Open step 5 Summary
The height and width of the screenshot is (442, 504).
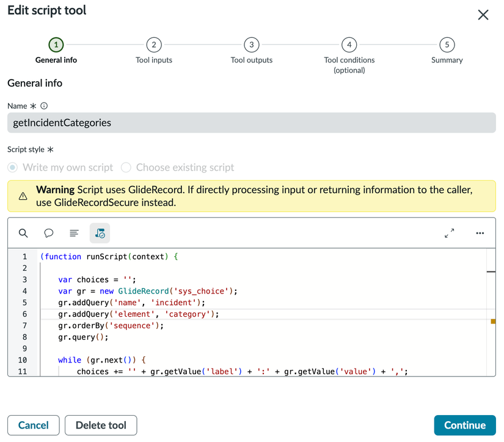coord(447,45)
